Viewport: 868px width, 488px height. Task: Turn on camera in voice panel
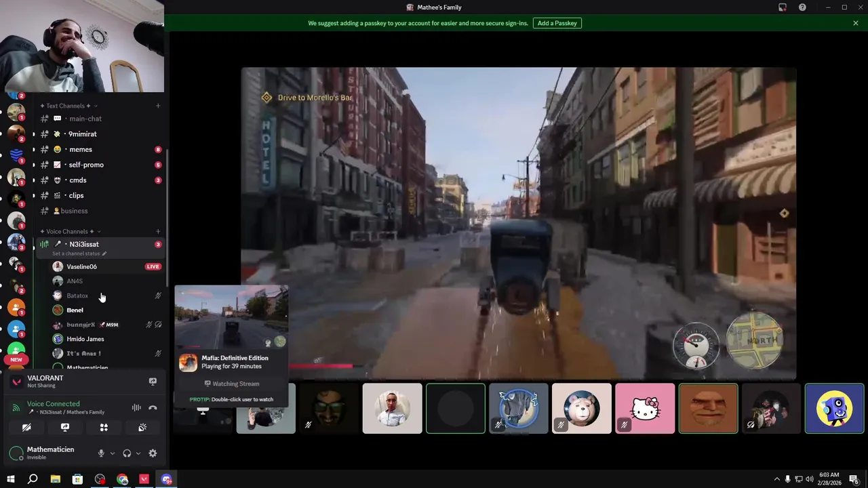[x=26, y=428]
